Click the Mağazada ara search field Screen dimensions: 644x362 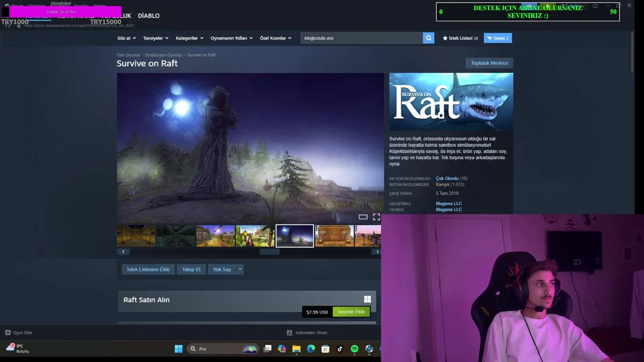point(362,38)
